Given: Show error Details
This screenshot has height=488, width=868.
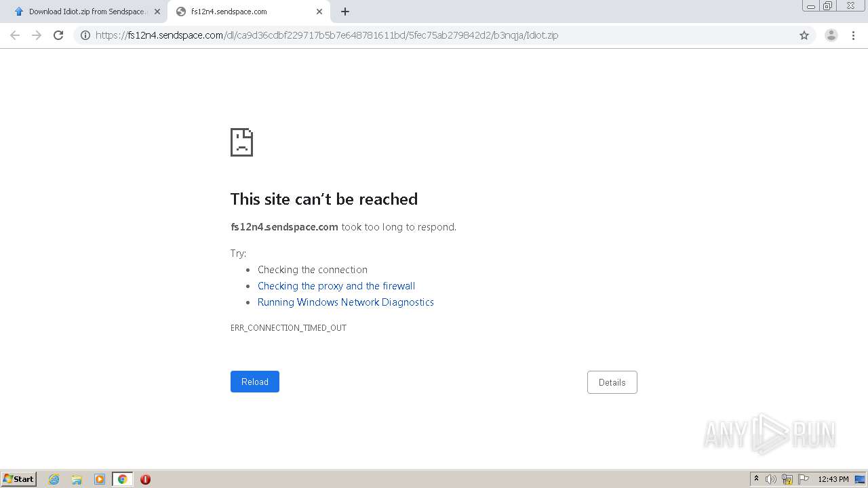Looking at the screenshot, I should pos(612,382).
